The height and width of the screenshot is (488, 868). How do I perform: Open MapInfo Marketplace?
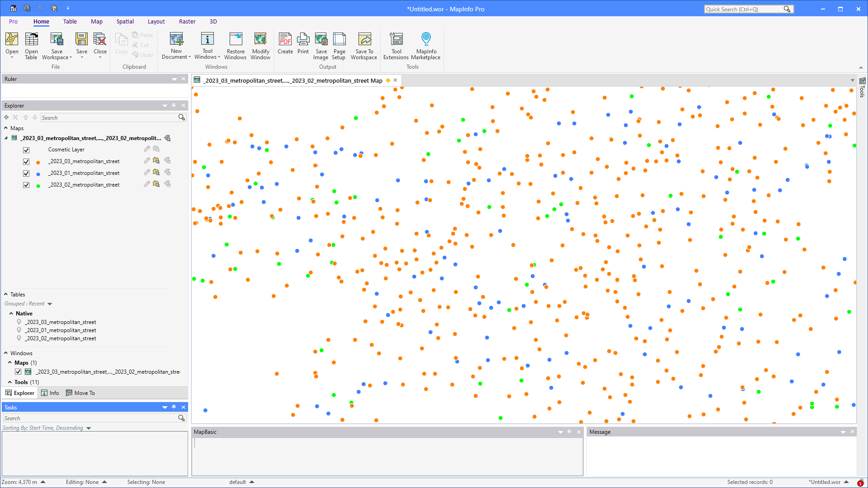pyautogui.click(x=426, y=45)
